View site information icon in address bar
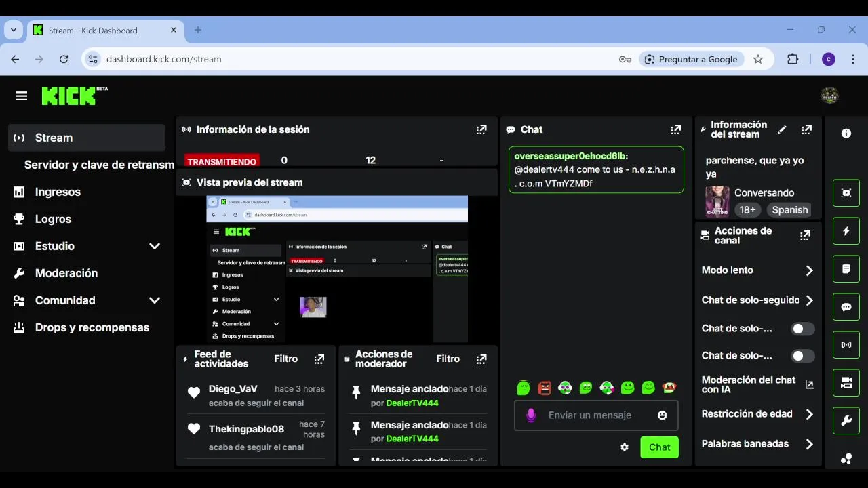The image size is (868, 488). (94, 60)
